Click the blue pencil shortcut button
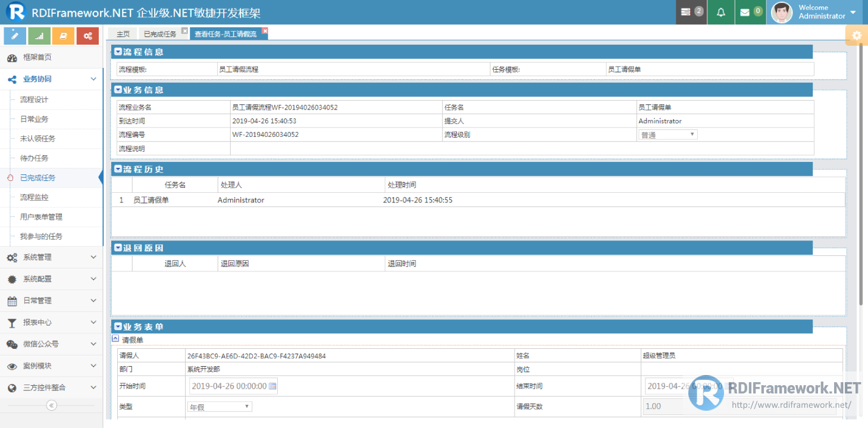Image resolution: width=868 pixels, height=428 pixels. pos(15,36)
